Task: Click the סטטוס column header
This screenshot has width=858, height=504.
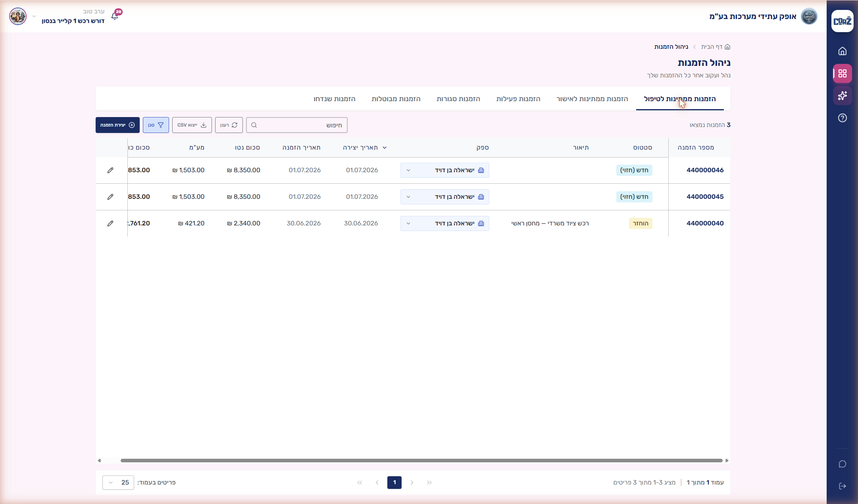Action: click(643, 148)
